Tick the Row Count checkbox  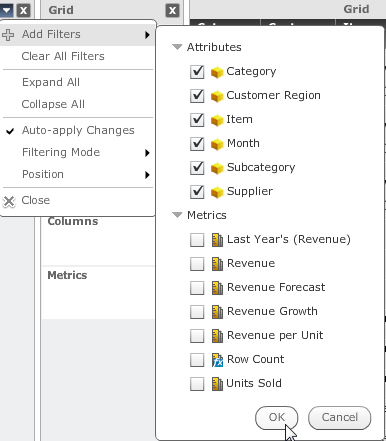[x=197, y=360]
